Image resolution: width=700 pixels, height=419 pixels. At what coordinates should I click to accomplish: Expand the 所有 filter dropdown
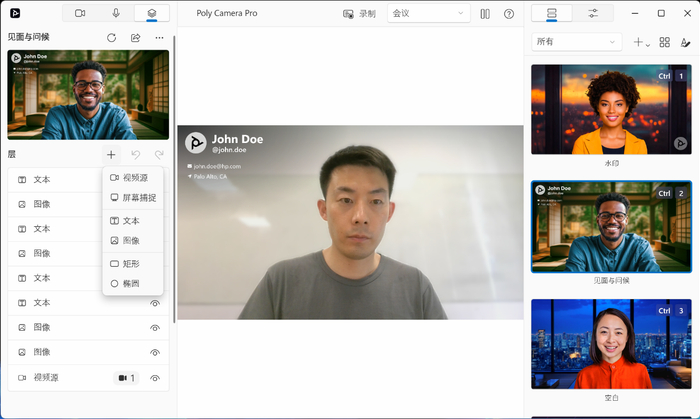pos(577,42)
